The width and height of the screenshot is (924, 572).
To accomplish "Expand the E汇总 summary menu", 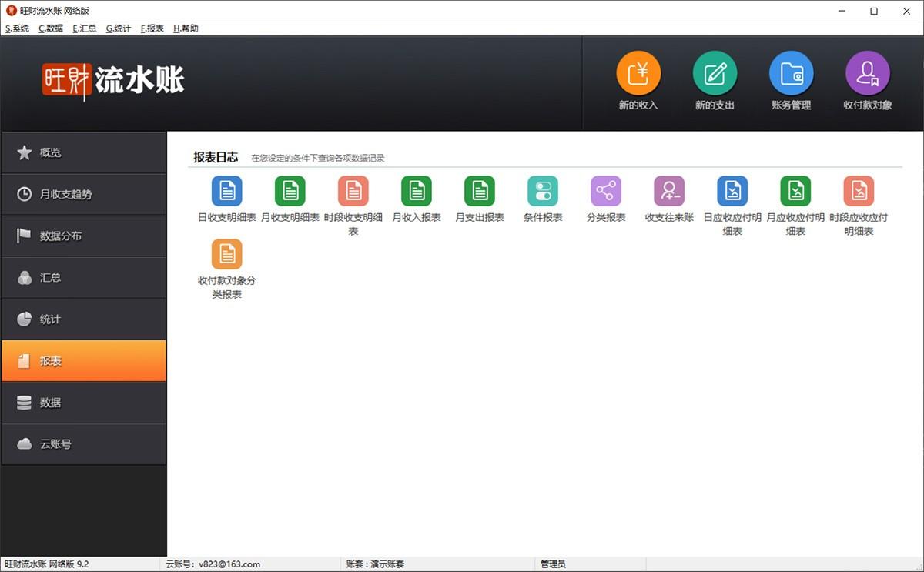I will tap(83, 28).
